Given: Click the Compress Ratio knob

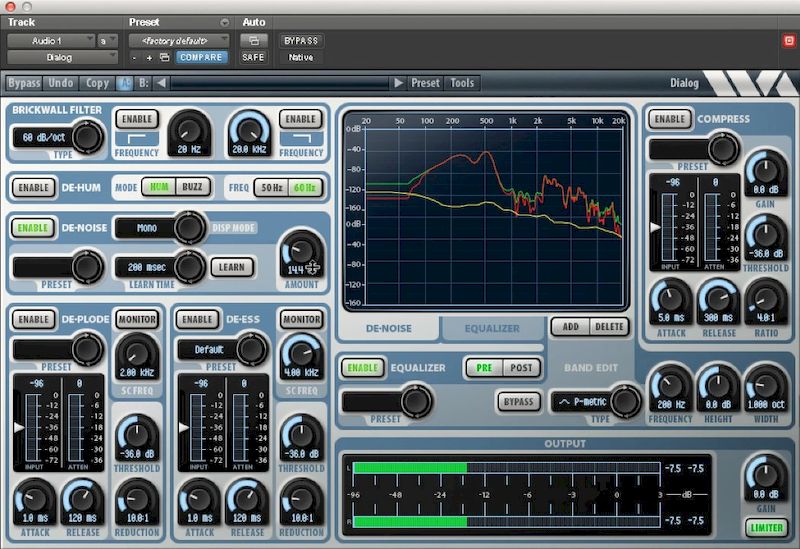Looking at the screenshot, I should (765, 299).
